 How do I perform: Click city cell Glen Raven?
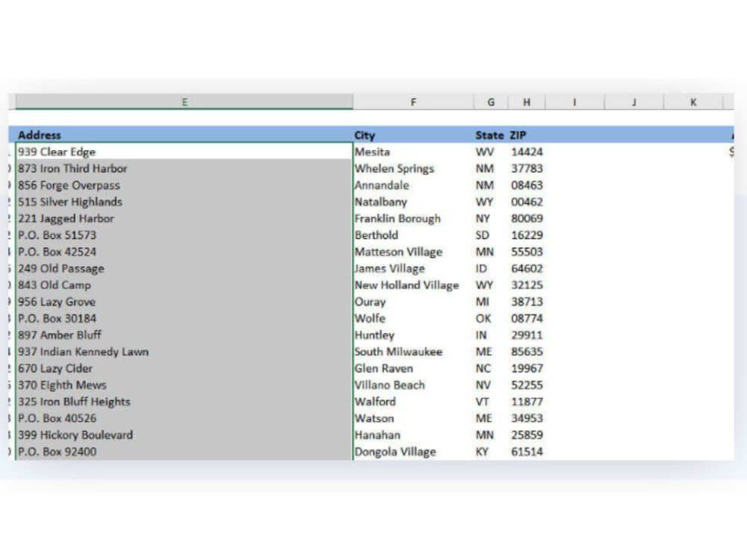point(413,368)
